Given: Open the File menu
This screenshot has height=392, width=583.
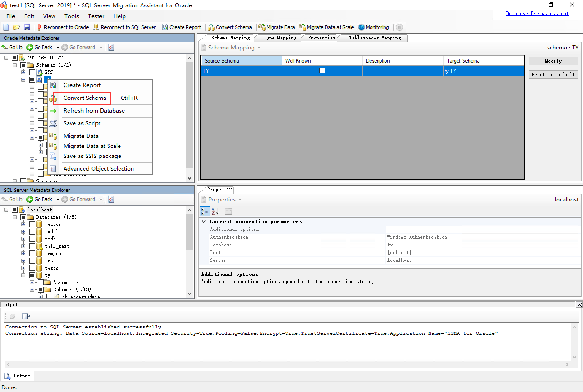Looking at the screenshot, I should pyautogui.click(x=11, y=16).
